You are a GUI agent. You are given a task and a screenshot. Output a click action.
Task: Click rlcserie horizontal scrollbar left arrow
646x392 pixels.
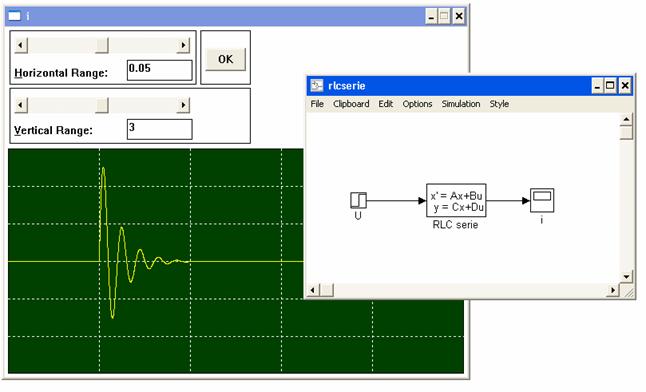pyautogui.click(x=313, y=290)
